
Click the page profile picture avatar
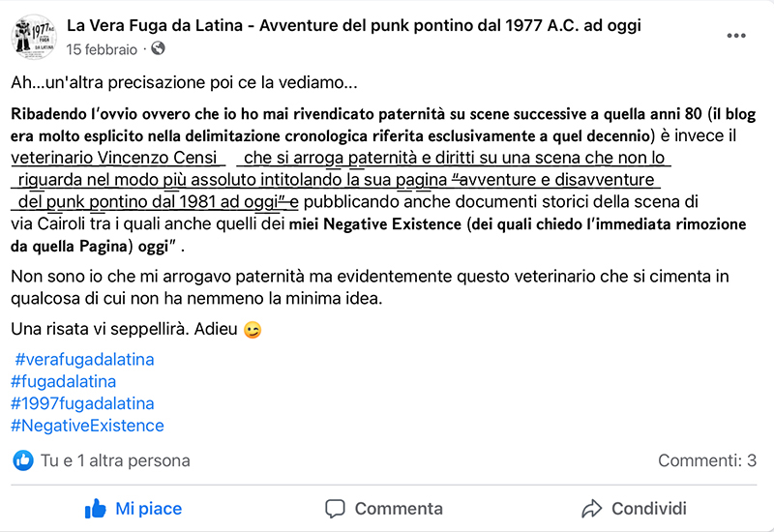pyautogui.click(x=34, y=37)
